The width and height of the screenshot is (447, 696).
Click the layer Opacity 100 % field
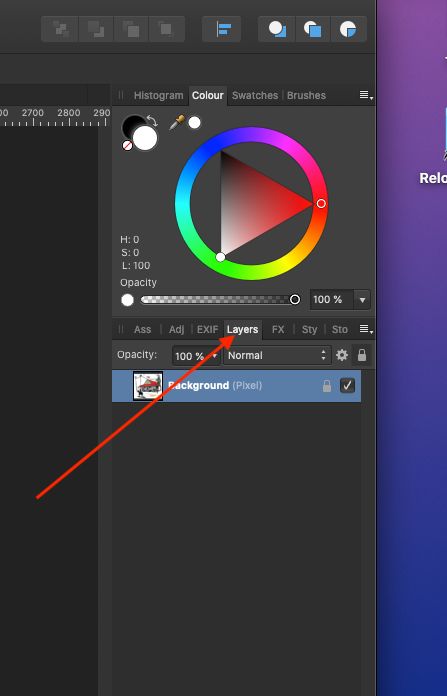pyautogui.click(x=196, y=356)
